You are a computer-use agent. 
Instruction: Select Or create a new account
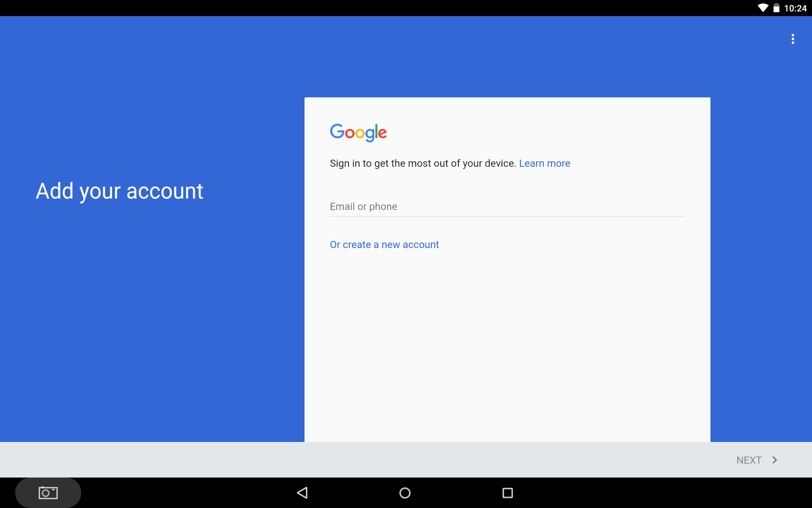pos(384,245)
